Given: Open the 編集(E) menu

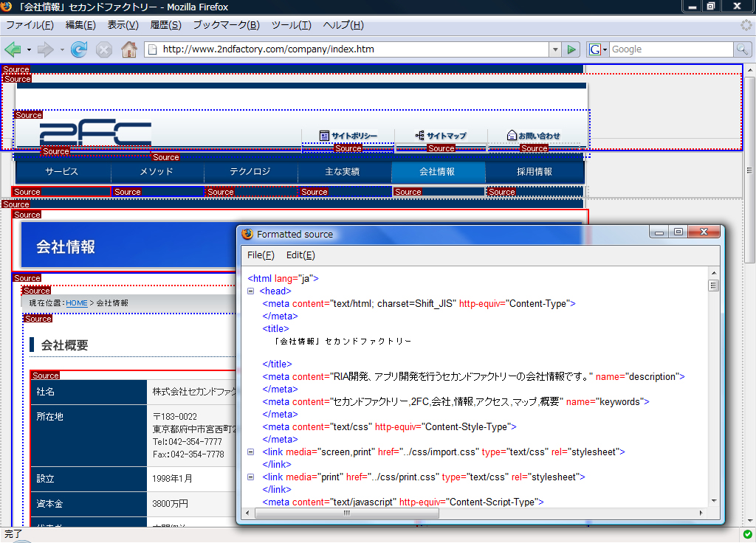Looking at the screenshot, I should [x=80, y=25].
